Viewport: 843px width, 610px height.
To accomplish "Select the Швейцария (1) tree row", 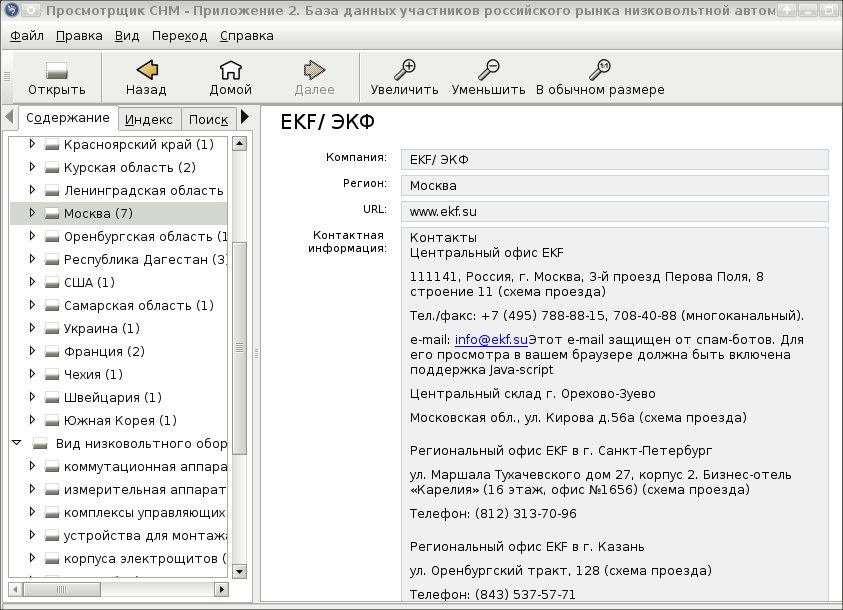I will pyautogui.click(x=118, y=398).
